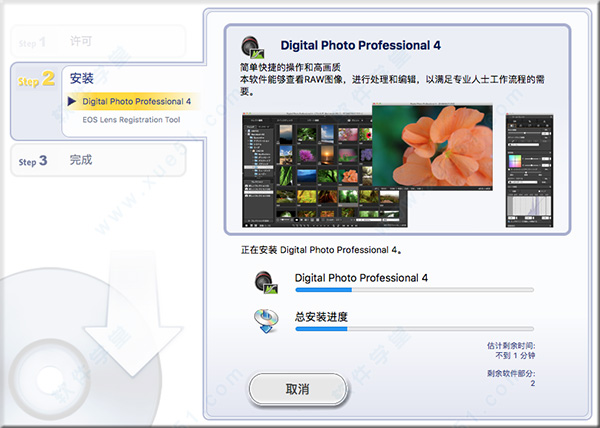Select EOS Lens Registration Tool in step list

(131, 120)
